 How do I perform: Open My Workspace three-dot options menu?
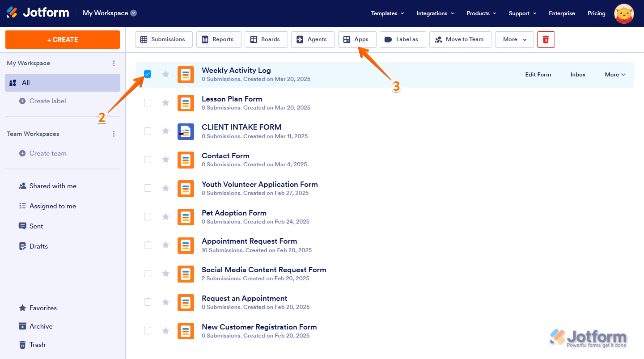[x=114, y=63]
